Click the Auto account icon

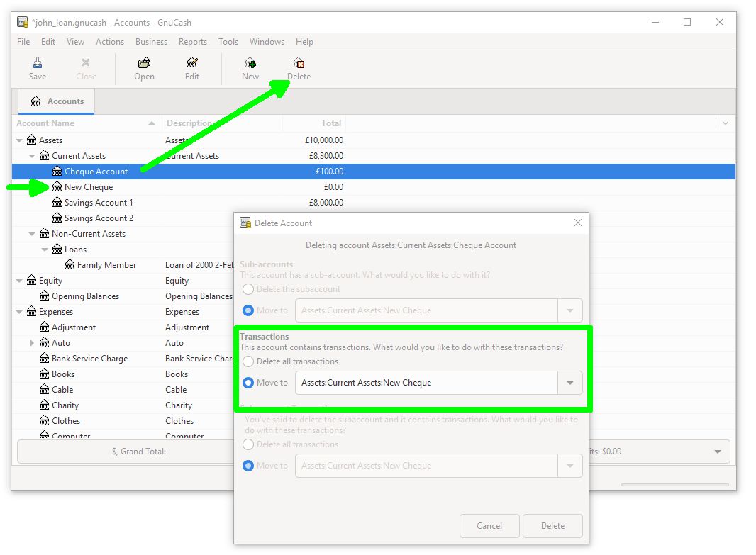click(x=45, y=342)
